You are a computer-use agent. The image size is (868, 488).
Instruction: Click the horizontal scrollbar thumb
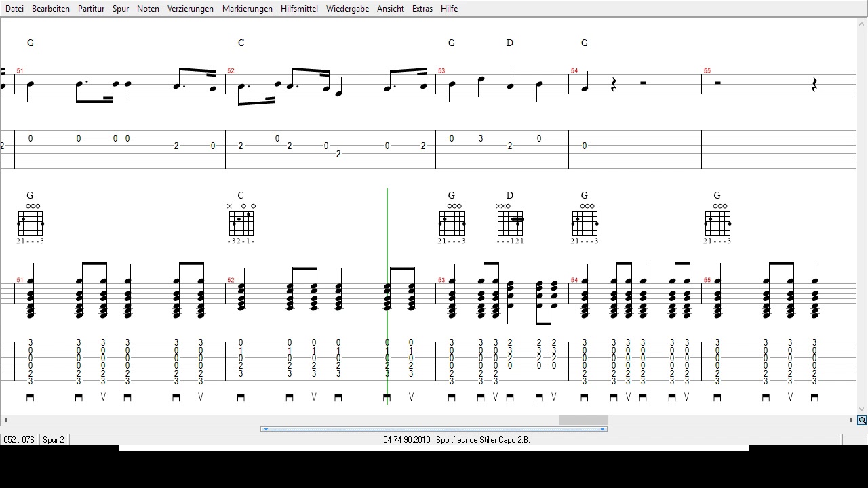click(583, 420)
